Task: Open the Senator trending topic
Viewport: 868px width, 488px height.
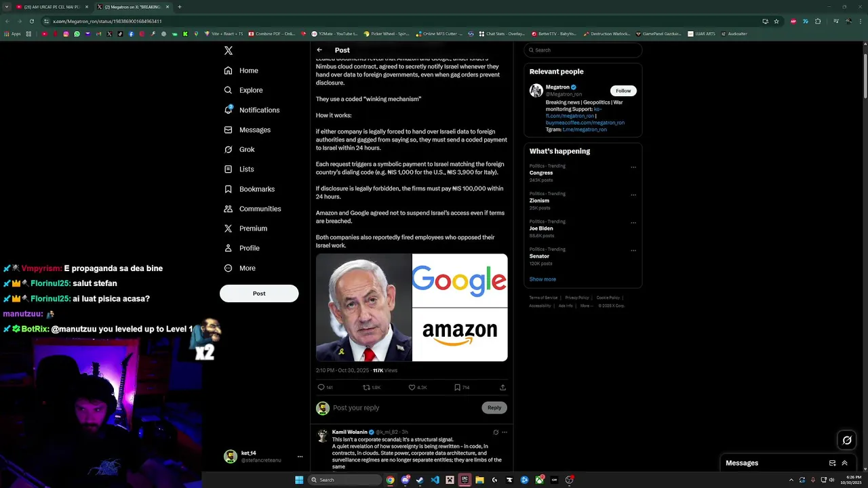Action: pyautogui.click(x=539, y=256)
